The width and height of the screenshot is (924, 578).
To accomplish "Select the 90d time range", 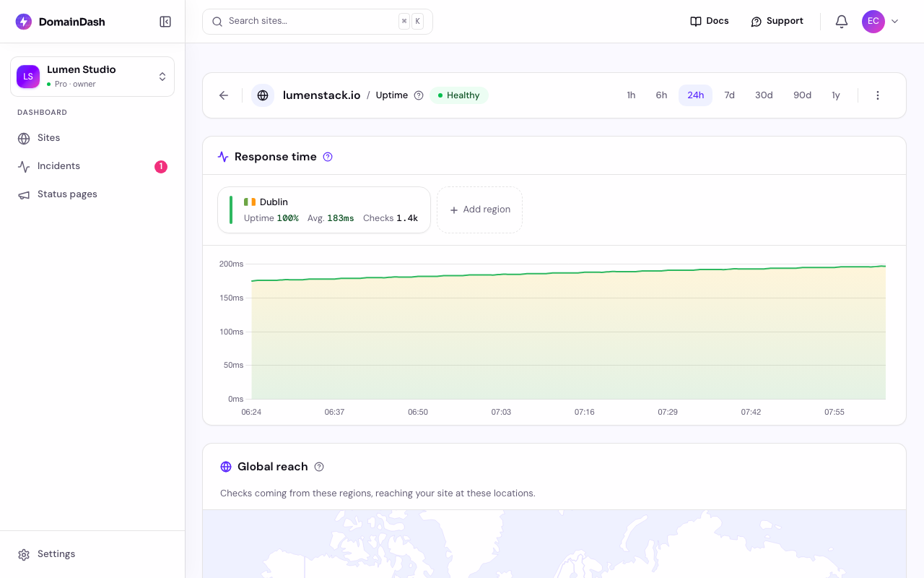I will click(x=803, y=95).
